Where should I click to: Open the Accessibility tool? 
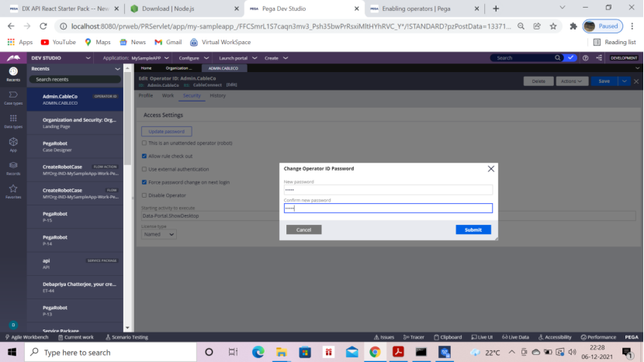click(x=555, y=337)
